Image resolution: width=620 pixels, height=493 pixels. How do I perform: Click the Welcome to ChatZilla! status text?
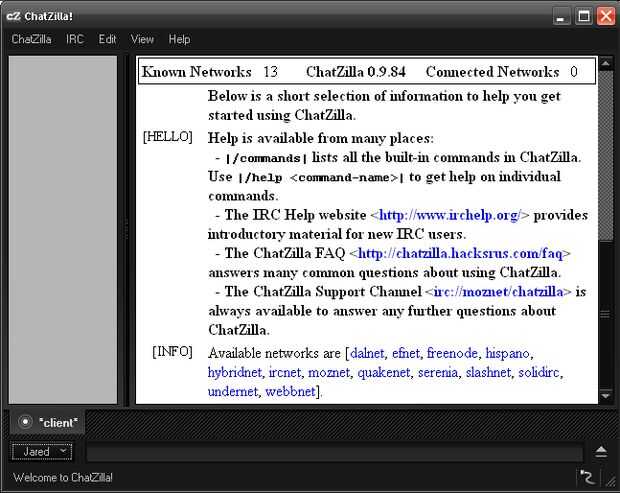pos(63,477)
